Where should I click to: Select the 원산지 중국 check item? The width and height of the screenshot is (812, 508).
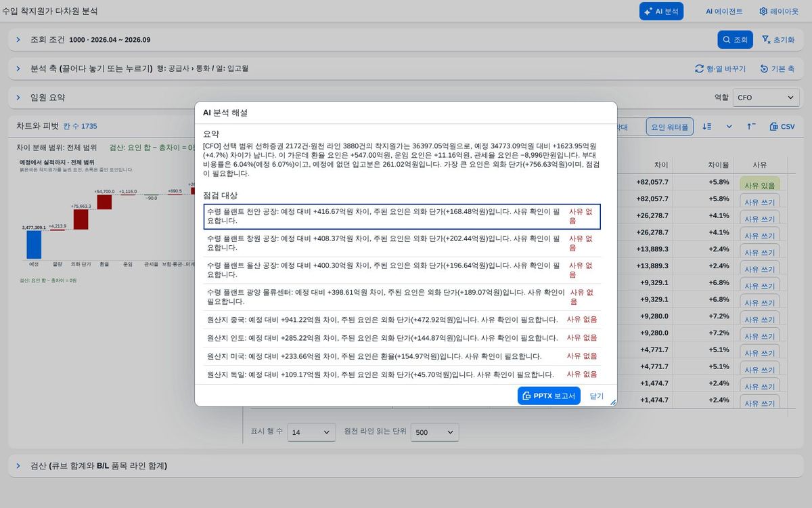tap(402, 320)
